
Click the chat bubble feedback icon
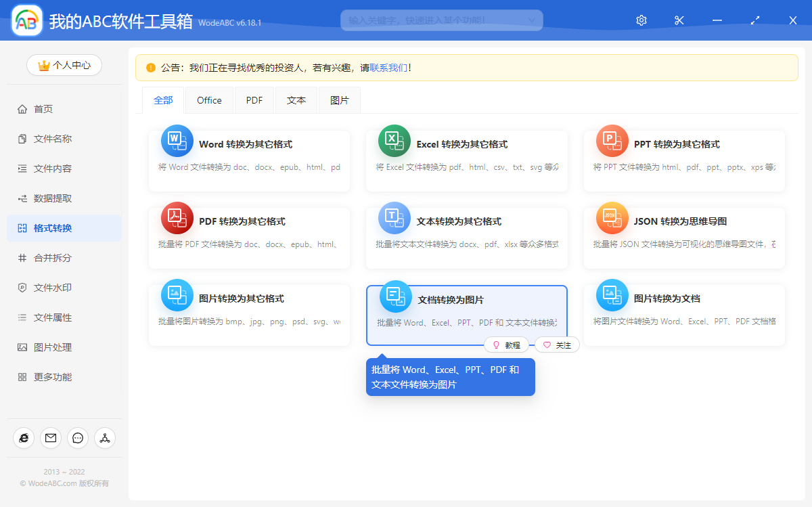(78, 438)
